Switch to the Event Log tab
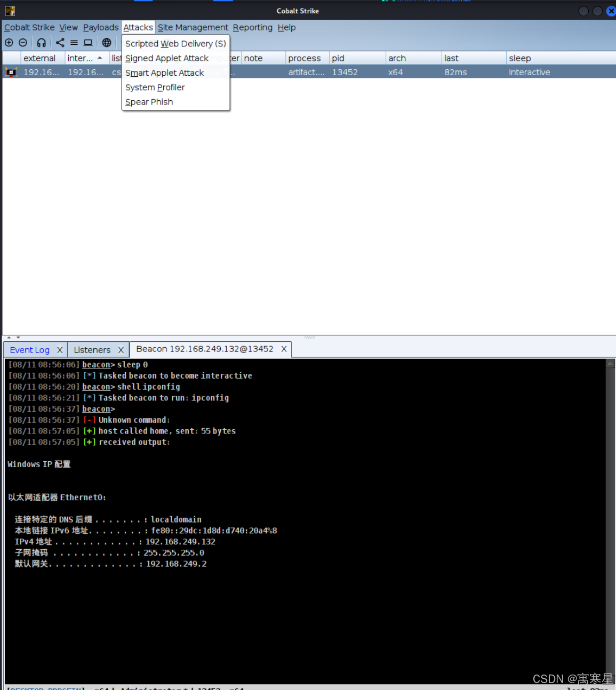The height and width of the screenshot is (690, 616). coord(30,350)
